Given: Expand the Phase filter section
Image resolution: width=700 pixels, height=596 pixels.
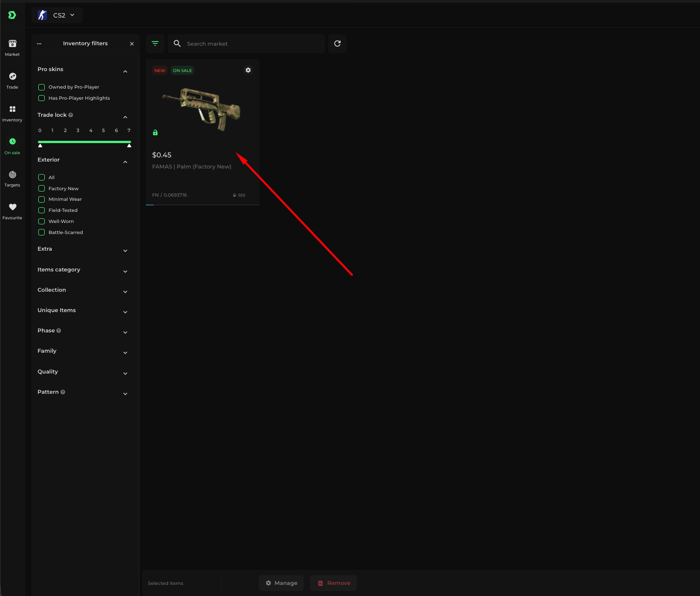Looking at the screenshot, I should pyautogui.click(x=126, y=332).
